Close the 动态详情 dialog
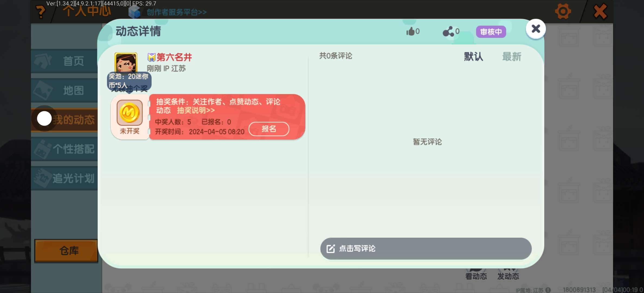644x293 pixels. 536,29
